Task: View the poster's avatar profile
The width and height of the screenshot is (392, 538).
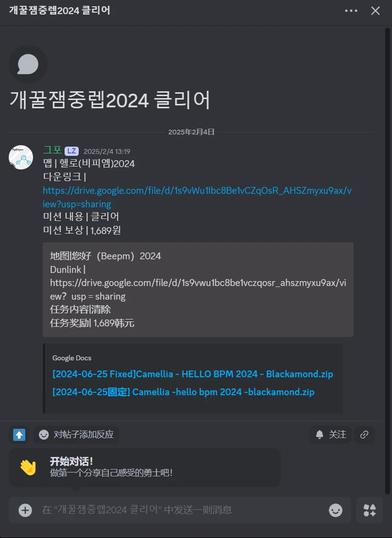Action: [x=21, y=157]
